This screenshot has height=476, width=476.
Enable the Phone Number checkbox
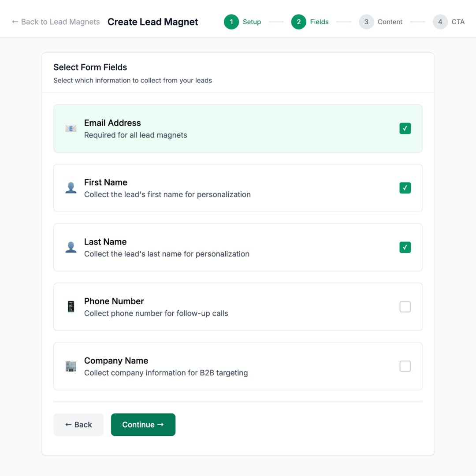pos(405,307)
